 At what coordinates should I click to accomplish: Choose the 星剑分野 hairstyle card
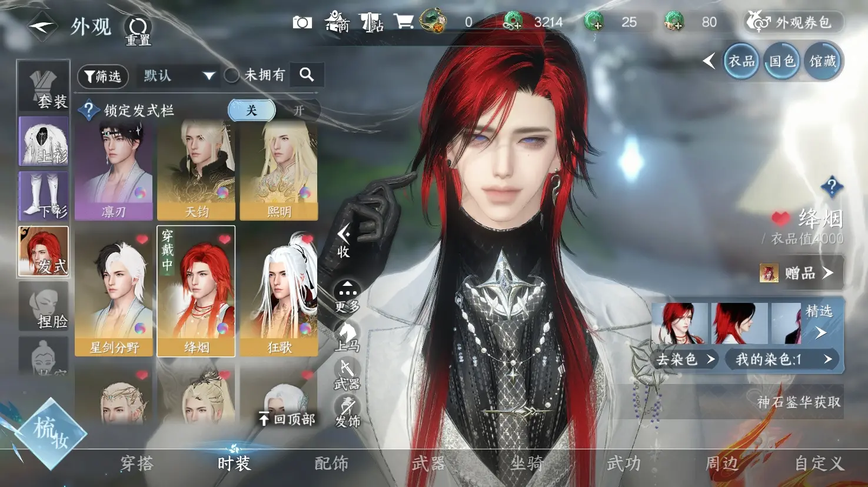coord(114,291)
